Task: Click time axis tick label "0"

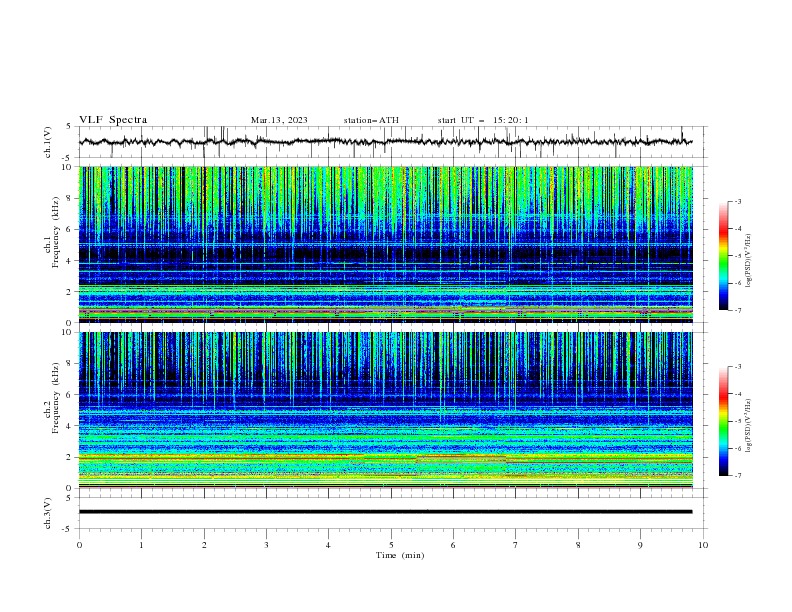Action: pos(79,545)
